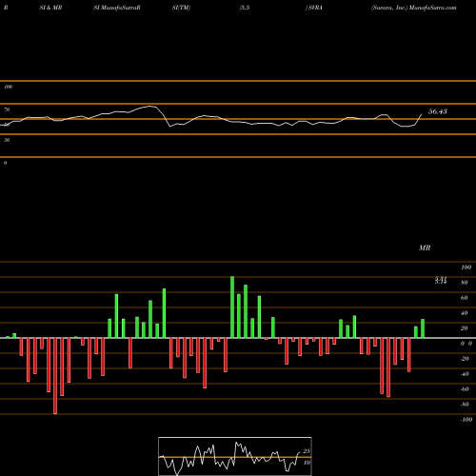Image resolution: width=476 pixels, height=476 pixels.
Task: Click the MR axis label 60
Action: coord(465,298)
